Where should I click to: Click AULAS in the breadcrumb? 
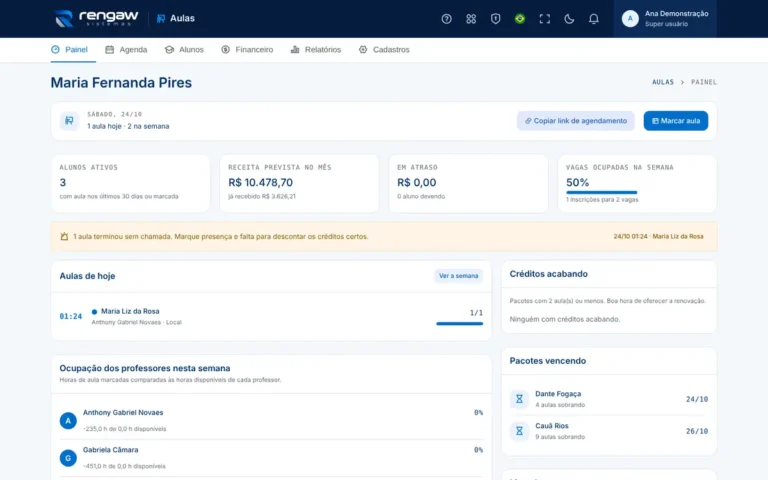click(663, 82)
